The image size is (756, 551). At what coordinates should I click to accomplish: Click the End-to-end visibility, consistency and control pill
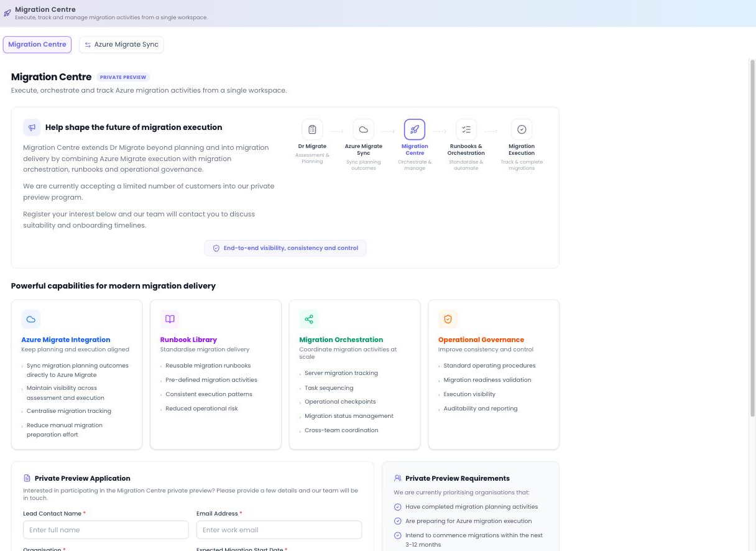[285, 248]
